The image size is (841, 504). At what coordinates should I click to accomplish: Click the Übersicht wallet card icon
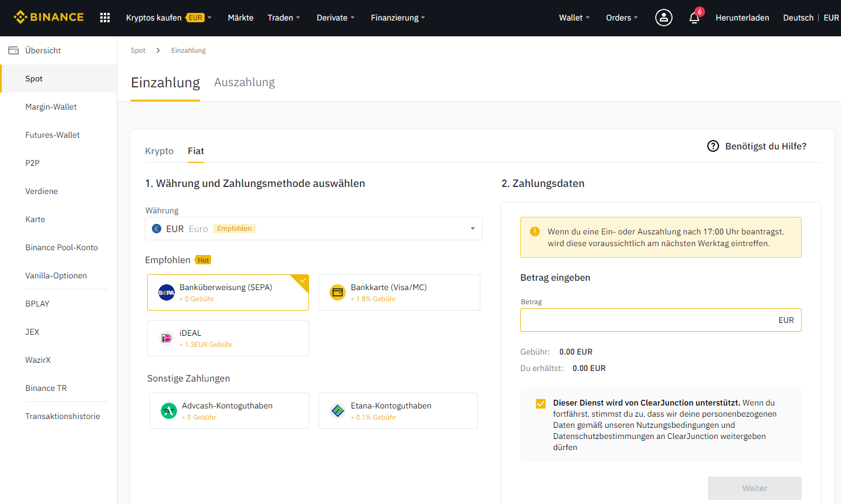tap(13, 50)
